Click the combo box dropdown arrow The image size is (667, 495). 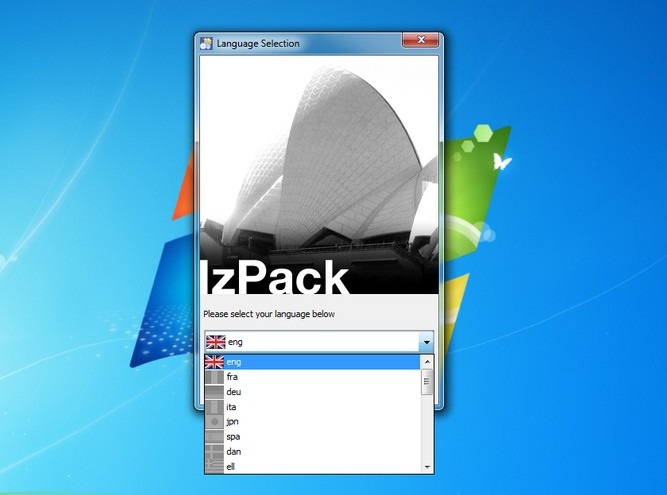[426, 342]
